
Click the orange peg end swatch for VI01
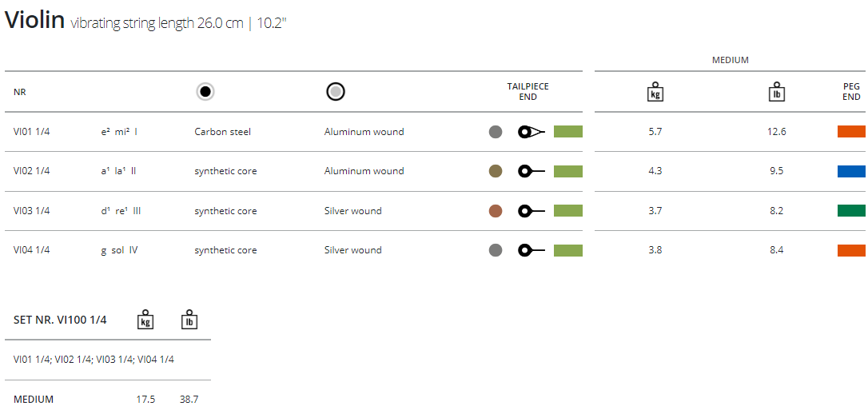(851, 132)
